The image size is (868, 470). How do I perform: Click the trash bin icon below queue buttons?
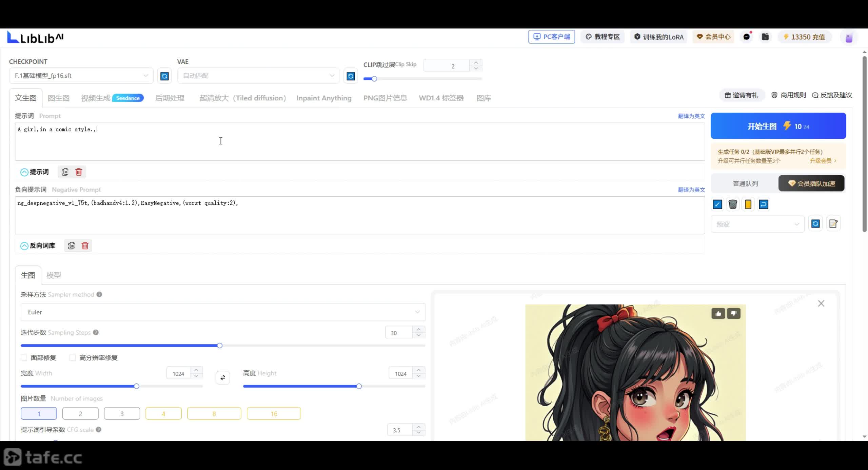pyautogui.click(x=733, y=204)
